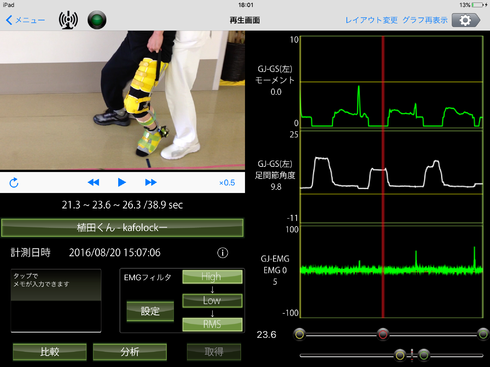This screenshot has width=490, height=367.
Task: Tap the memo input field
Action: [x=56, y=301]
